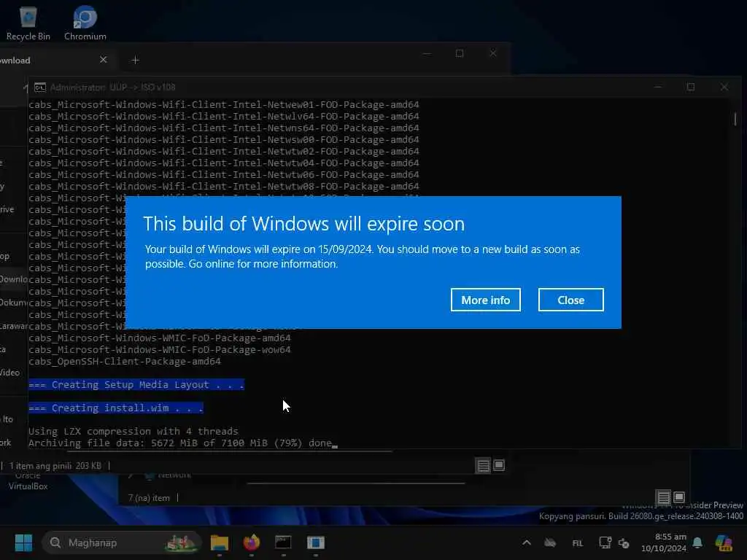Click 'Using LZX compression with 4 threads' text

[x=133, y=432]
